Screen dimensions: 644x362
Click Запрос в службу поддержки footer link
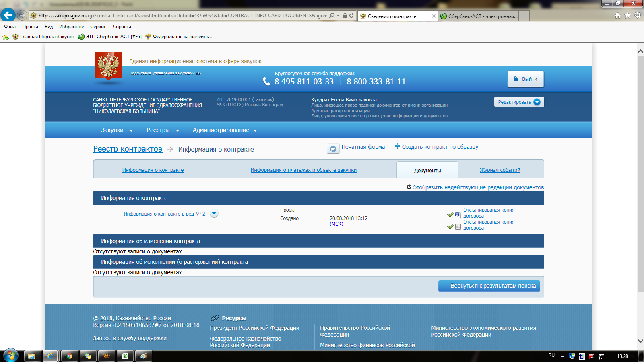(x=130, y=338)
